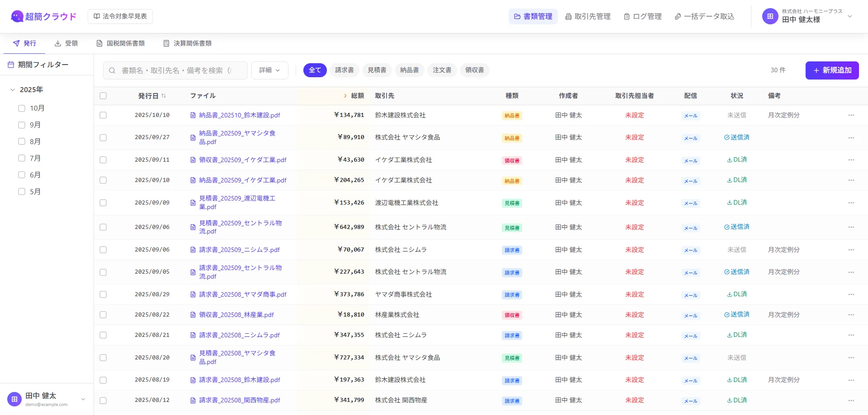Collapse the 2025年 tree node
The image size is (868, 415).
tap(13, 90)
